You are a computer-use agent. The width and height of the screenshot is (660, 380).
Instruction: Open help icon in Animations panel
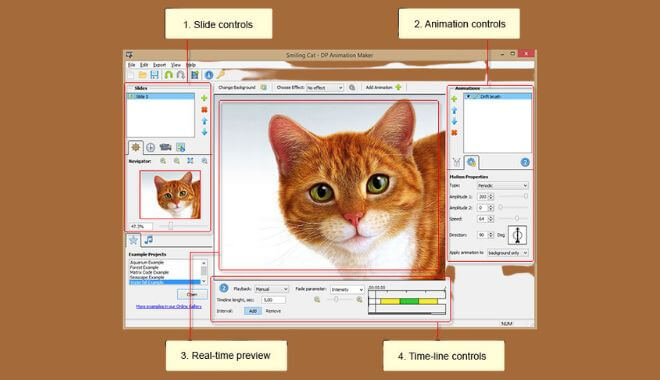coord(525,162)
